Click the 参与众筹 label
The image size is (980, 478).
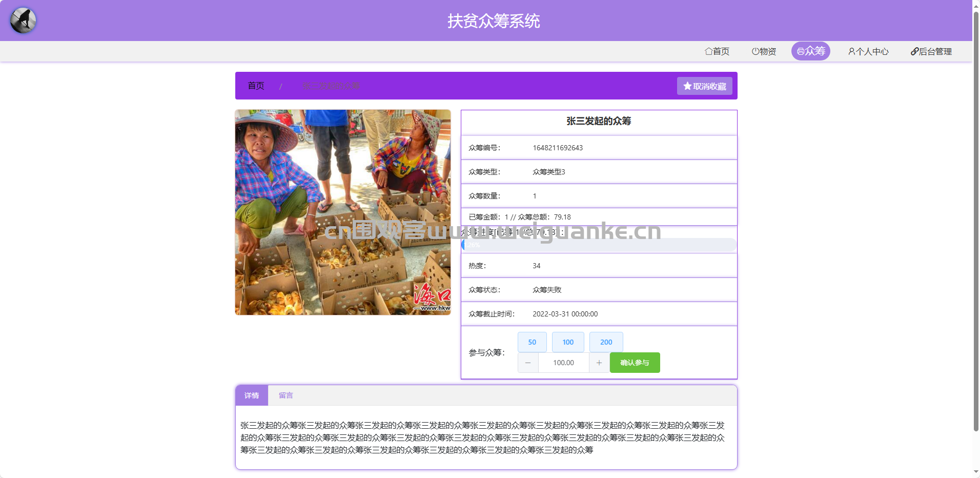(487, 353)
